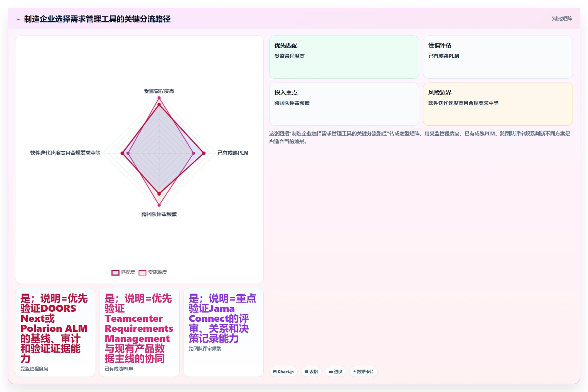Screen dimensions: 588x392
Task: Open the 风险边界 card
Action: (498, 104)
